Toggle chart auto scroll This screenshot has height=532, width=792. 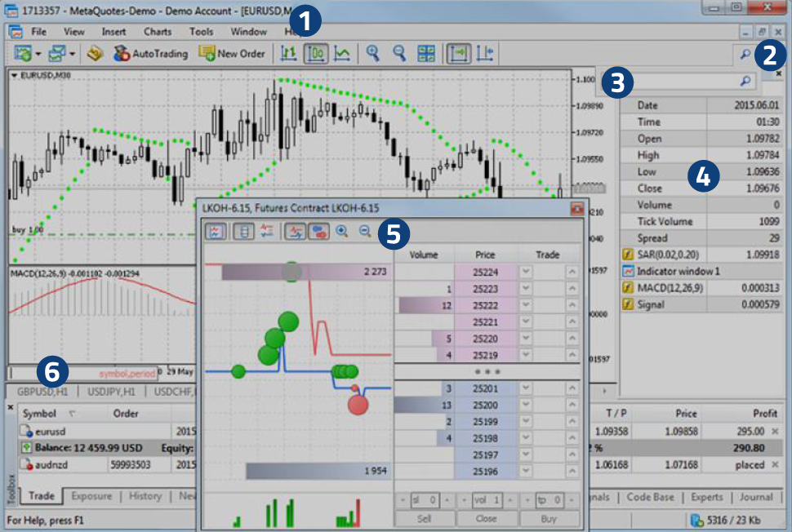[x=459, y=53]
